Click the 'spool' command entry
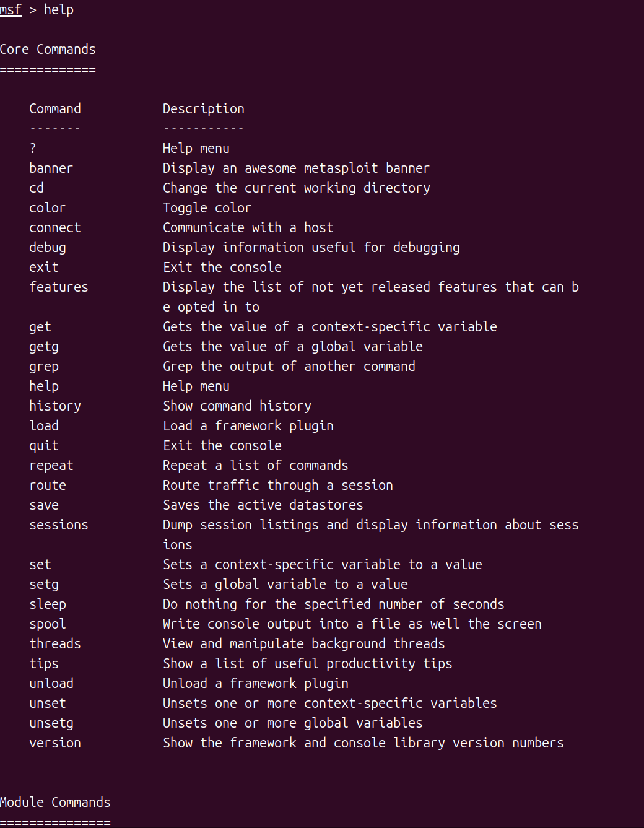 tap(48, 624)
